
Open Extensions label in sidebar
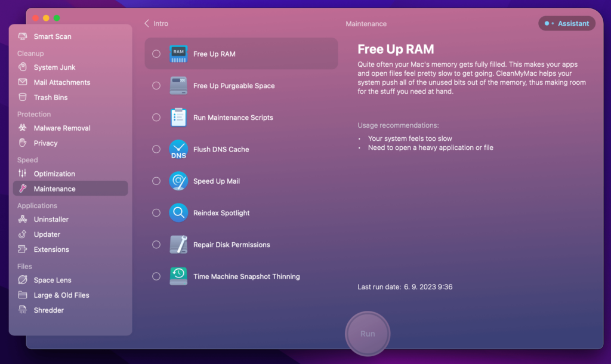pos(51,249)
